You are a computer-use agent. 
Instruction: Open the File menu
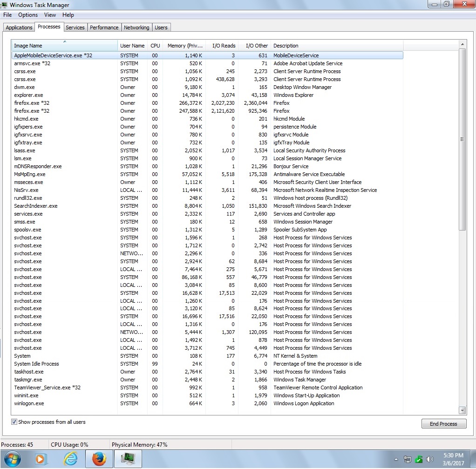point(7,15)
